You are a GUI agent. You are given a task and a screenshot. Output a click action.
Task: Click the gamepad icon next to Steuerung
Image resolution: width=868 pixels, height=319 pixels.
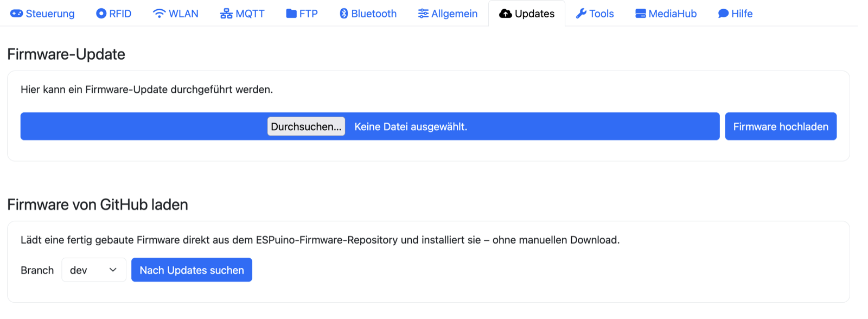point(17,14)
